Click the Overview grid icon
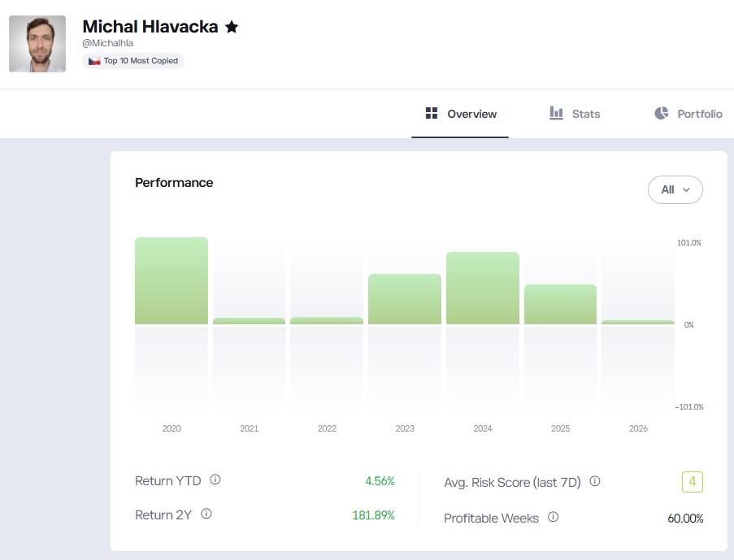Viewport: 734px width, 560px height. (432, 113)
